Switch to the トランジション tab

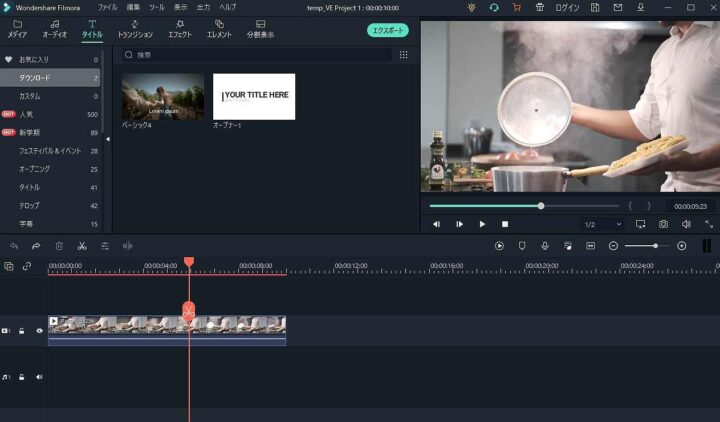[135, 28]
